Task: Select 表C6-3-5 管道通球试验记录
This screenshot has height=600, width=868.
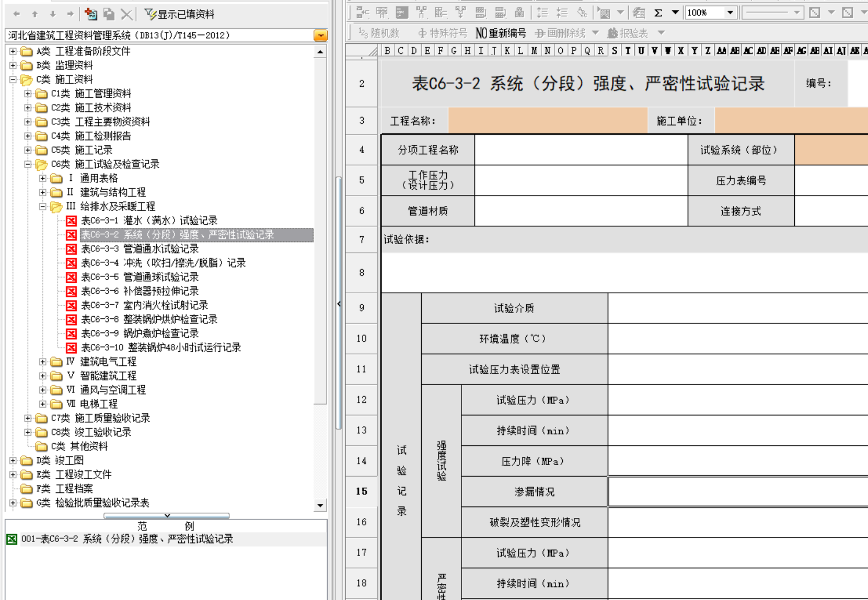Action: point(140,277)
